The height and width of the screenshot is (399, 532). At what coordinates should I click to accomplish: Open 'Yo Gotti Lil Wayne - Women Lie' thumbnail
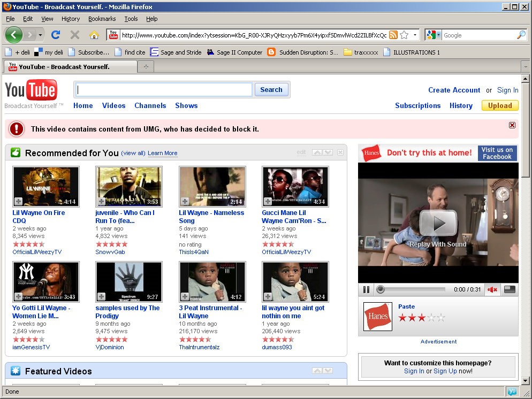(x=46, y=282)
